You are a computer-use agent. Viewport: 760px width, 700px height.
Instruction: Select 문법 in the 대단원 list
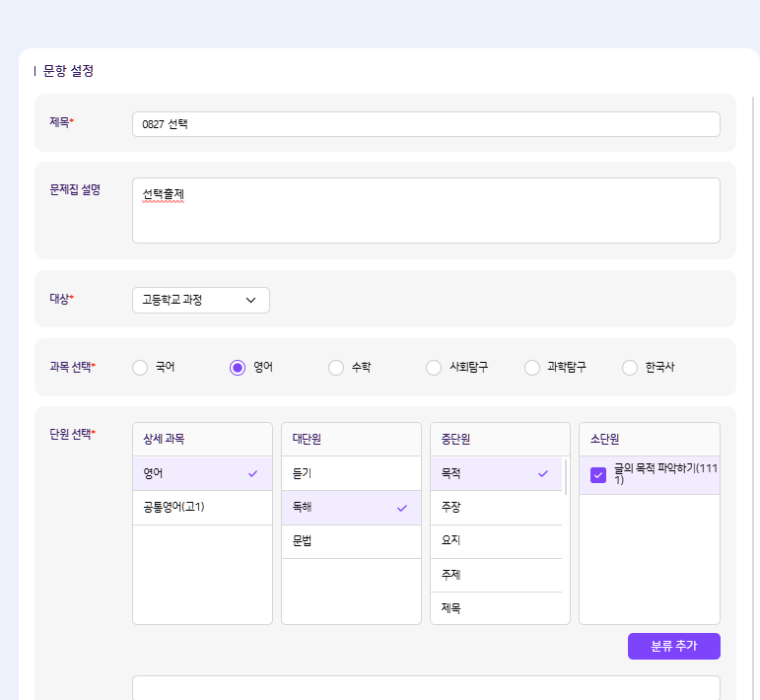coord(351,541)
